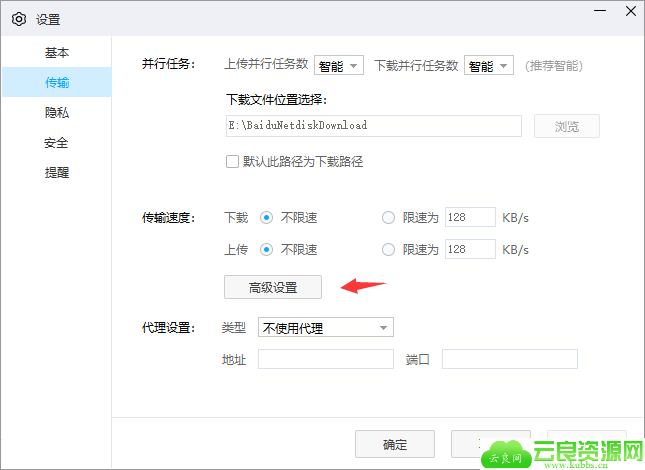The width and height of the screenshot is (645, 470).
Task: Expand the 下载并行任务数 dropdown
Action: tap(489, 65)
